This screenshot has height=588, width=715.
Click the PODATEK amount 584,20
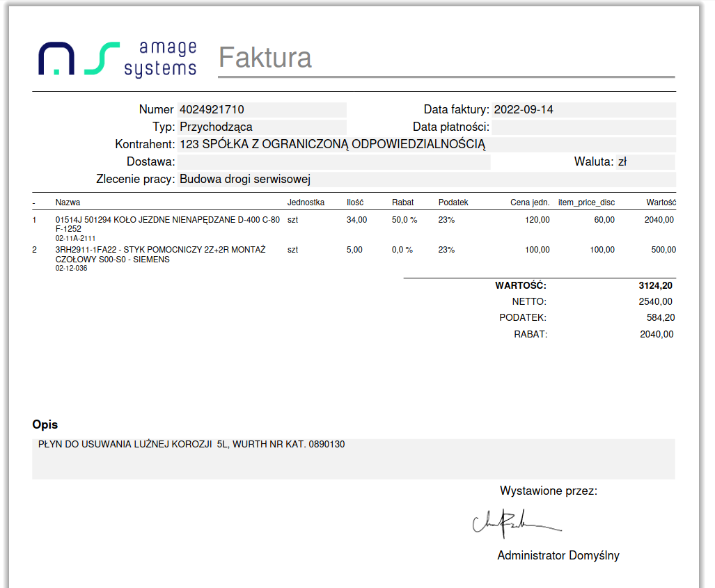pyautogui.click(x=660, y=318)
